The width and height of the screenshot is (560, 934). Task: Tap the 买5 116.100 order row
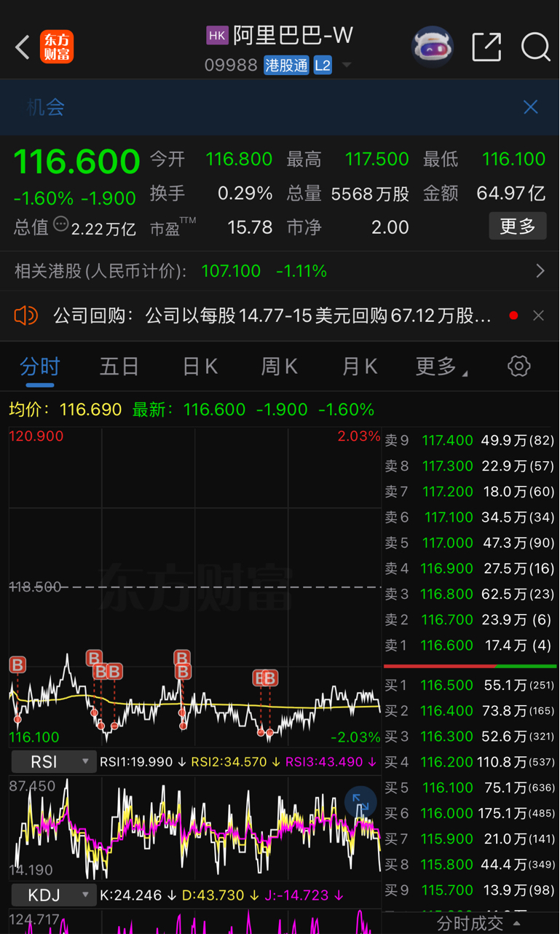[470, 788]
